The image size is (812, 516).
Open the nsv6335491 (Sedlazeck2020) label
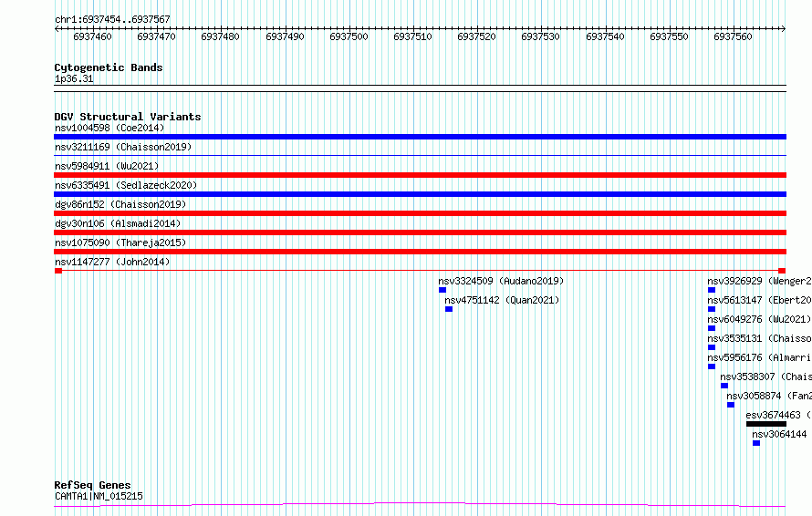coord(126,185)
